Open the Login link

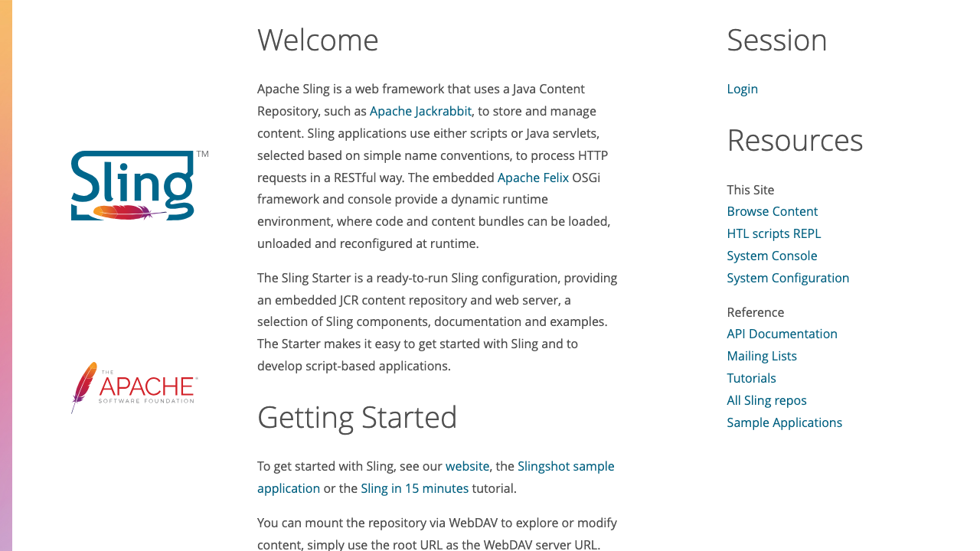point(742,89)
